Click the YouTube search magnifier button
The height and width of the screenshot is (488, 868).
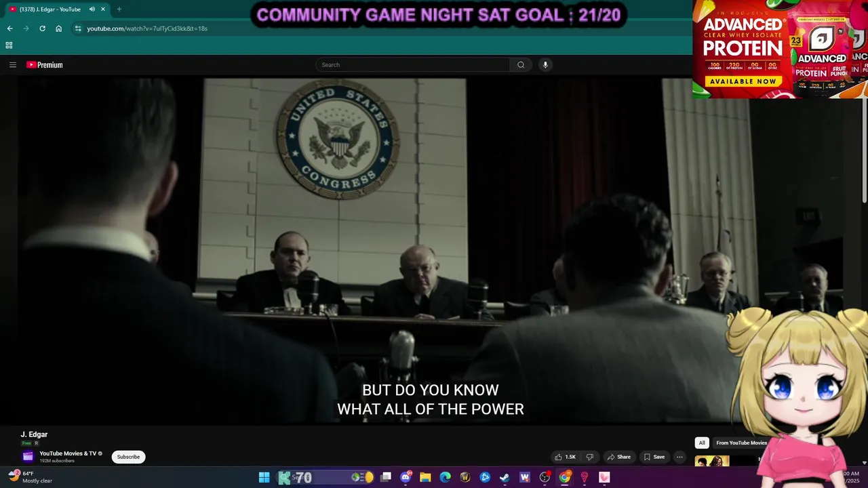(x=521, y=65)
